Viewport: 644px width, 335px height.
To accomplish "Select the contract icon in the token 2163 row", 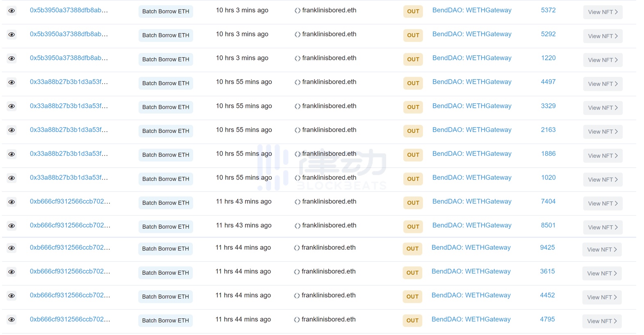I will pyautogui.click(x=298, y=130).
